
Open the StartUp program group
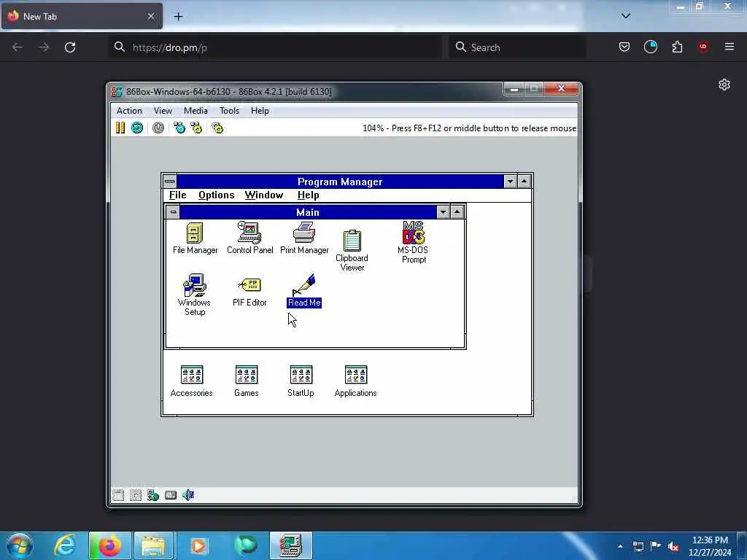click(301, 381)
